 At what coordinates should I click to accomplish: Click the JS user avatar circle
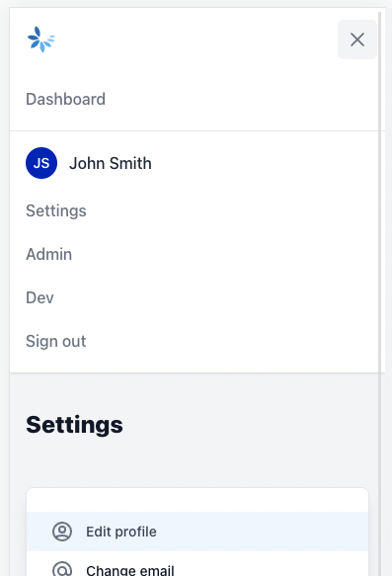41,163
